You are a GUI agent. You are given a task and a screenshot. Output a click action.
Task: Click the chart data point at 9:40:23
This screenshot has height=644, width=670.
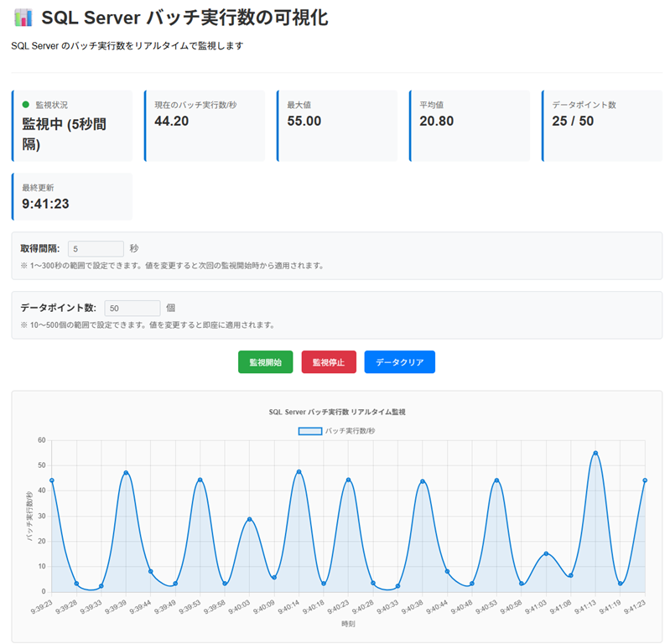(x=348, y=480)
